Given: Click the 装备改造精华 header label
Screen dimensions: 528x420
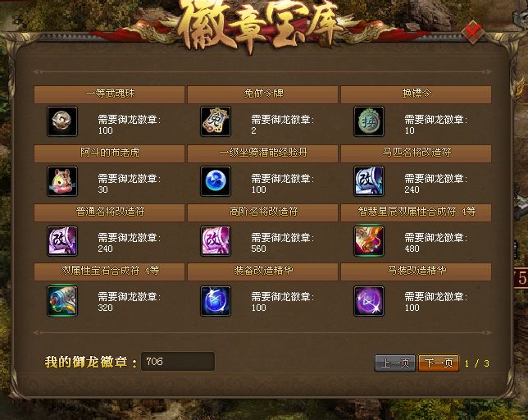Looking at the screenshot, I should pyautogui.click(x=263, y=271).
